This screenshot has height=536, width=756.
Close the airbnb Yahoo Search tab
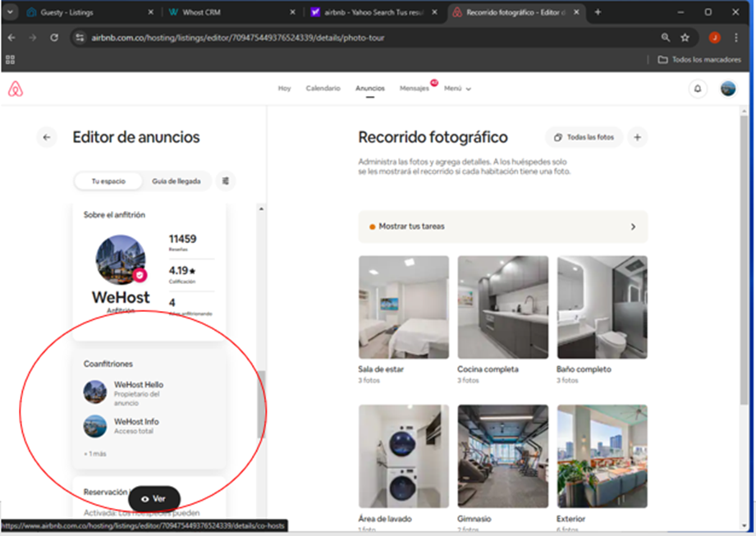(x=434, y=12)
